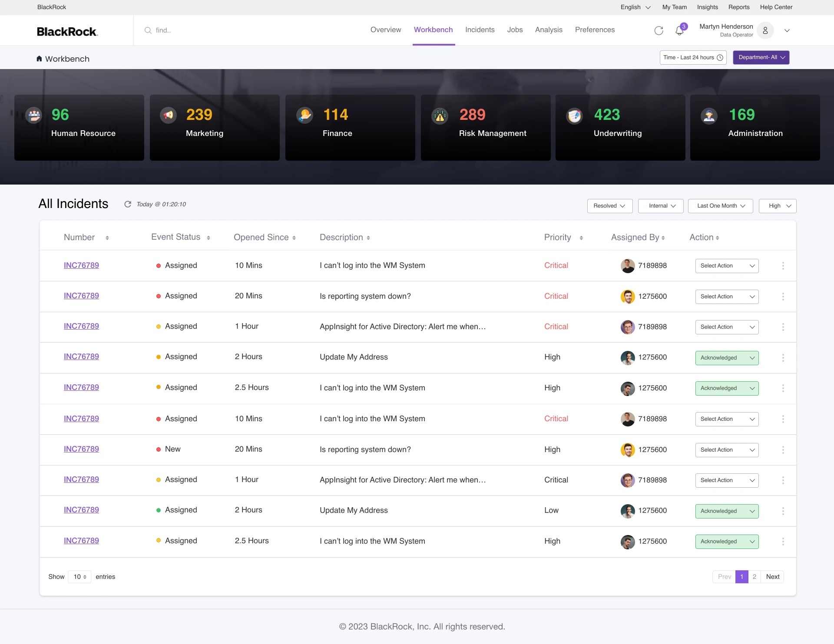
Task: Click the search magnifier icon
Action: 148,30
